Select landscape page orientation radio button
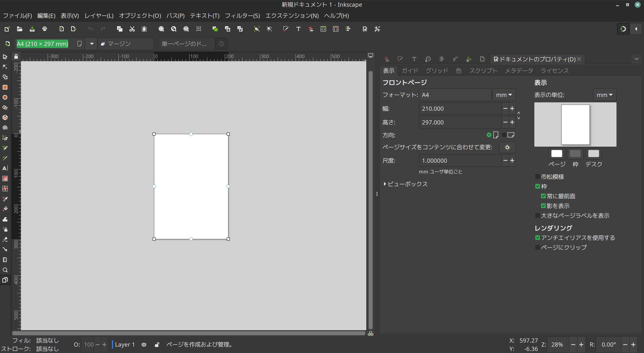Viewport: 644px width, 353px height. click(x=504, y=135)
